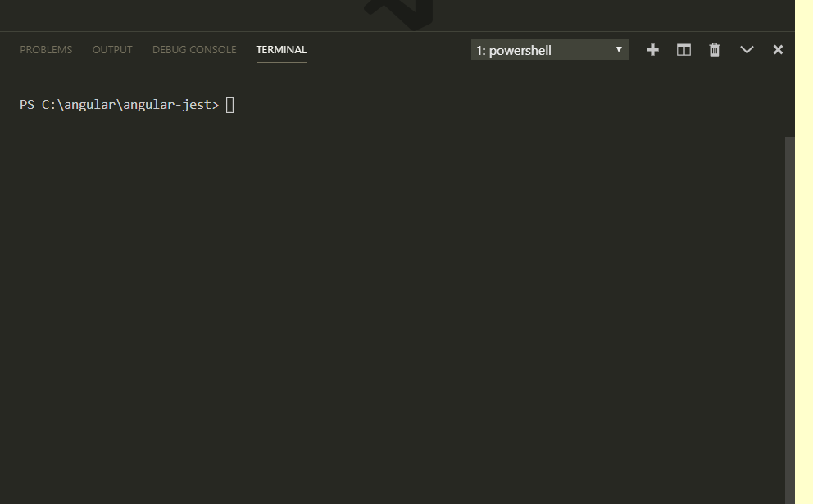Open the '1: powershell' terminal dropdown
This screenshot has height=504, width=813.
[550, 50]
